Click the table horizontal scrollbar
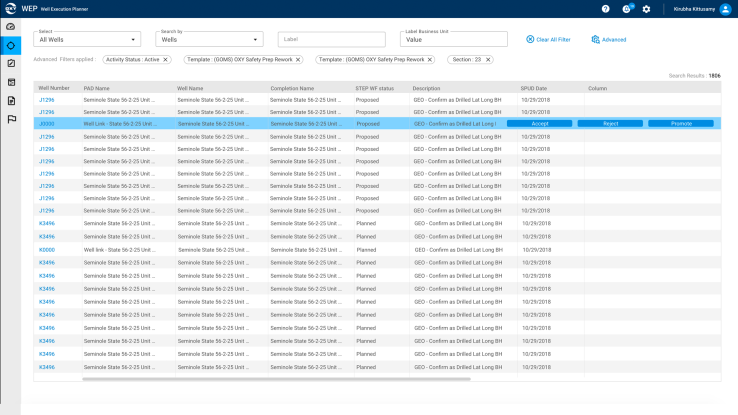The height and width of the screenshot is (415, 738). [276, 379]
